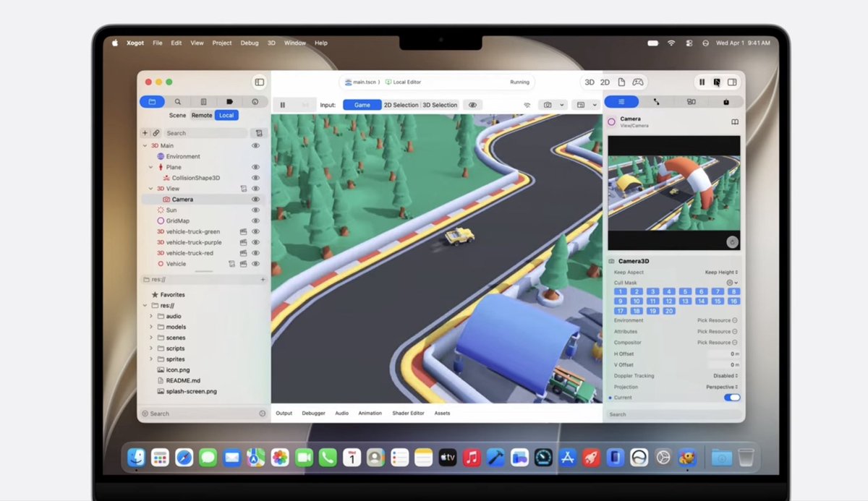
Task: Switch to the 2D workspace
Action: (605, 82)
